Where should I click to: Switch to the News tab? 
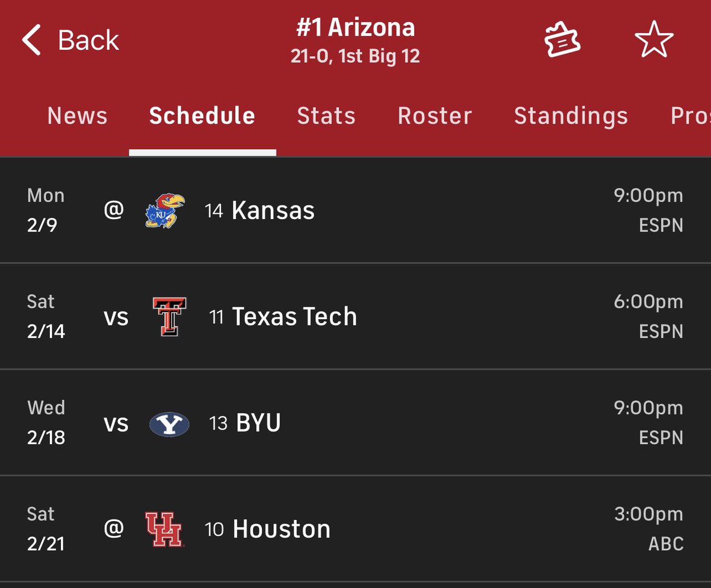click(78, 115)
